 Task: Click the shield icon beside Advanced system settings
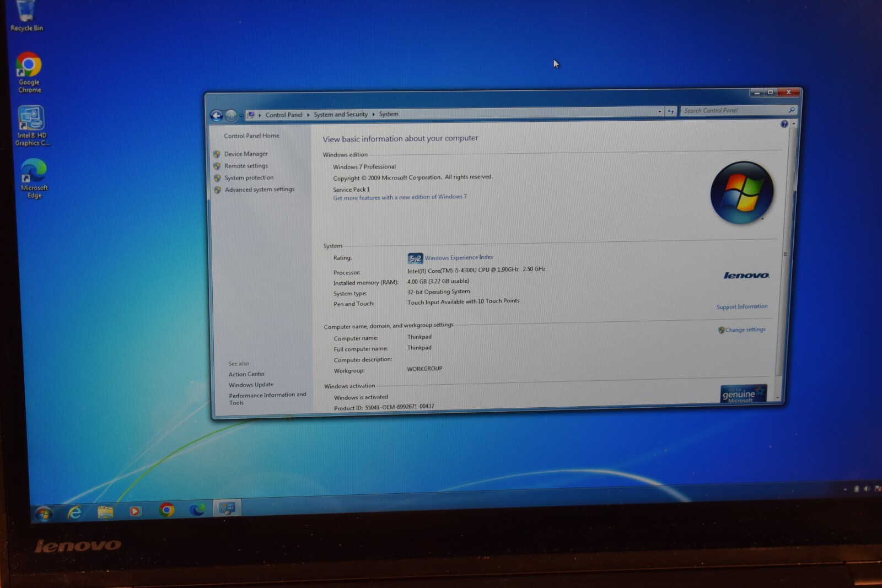tap(217, 190)
